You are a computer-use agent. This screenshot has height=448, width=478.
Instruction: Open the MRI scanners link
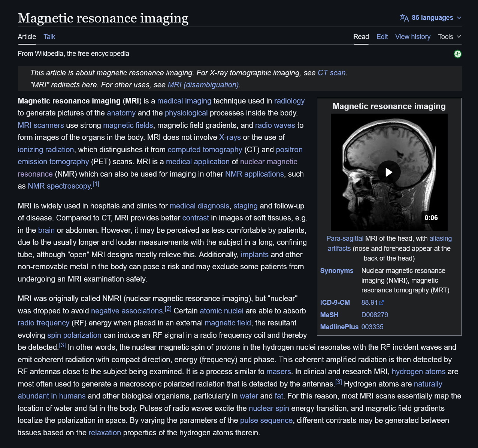pyautogui.click(x=41, y=125)
